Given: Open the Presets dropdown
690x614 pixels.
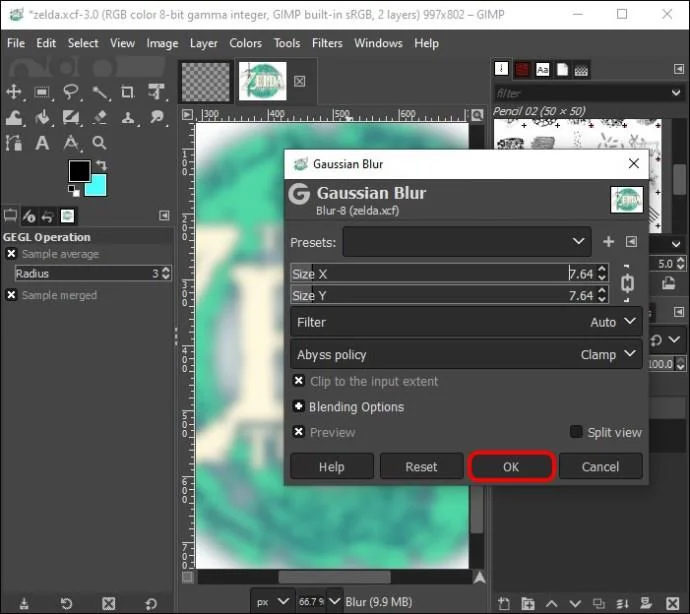Looking at the screenshot, I should point(467,242).
